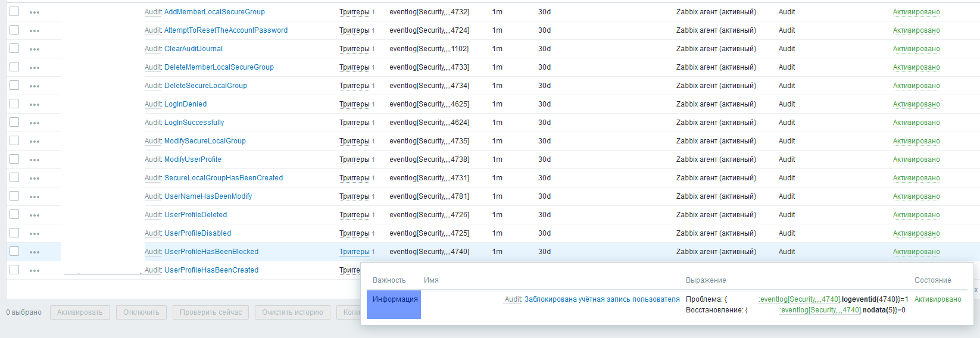
Task: Open three-dot menu for SecureLocalGroupHasBeenCreated
Action: pos(35,179)
